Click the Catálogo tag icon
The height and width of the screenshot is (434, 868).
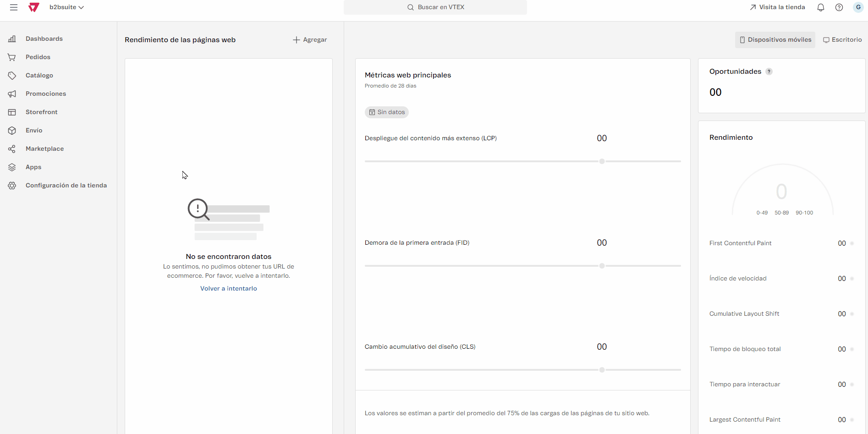click(x=12, y=76)
